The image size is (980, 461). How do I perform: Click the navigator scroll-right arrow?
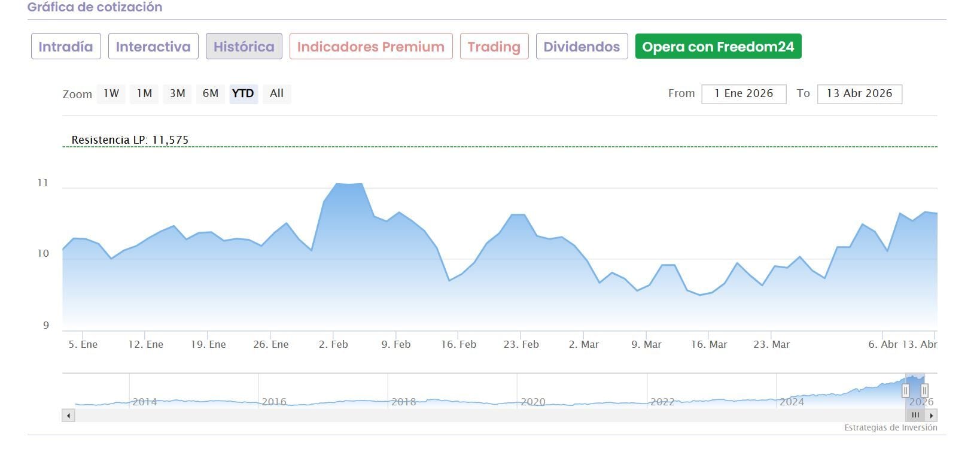click(x=931, y=415)
